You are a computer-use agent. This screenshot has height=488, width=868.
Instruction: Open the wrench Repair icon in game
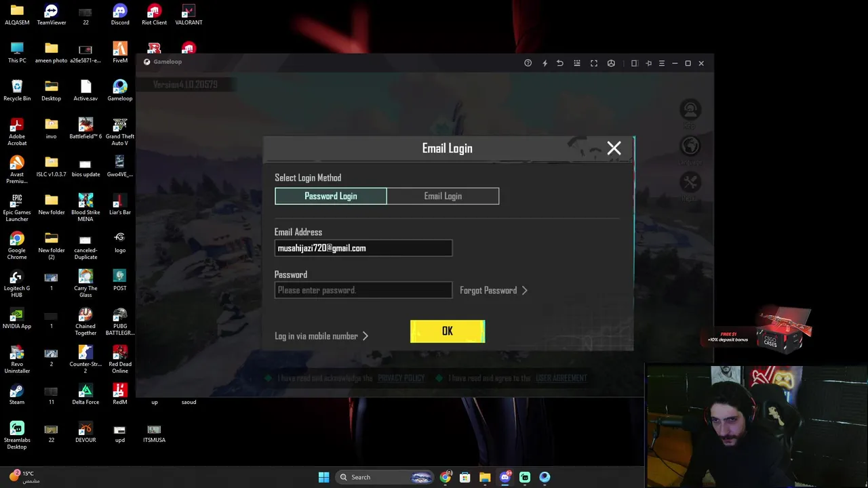pos(690,183)
